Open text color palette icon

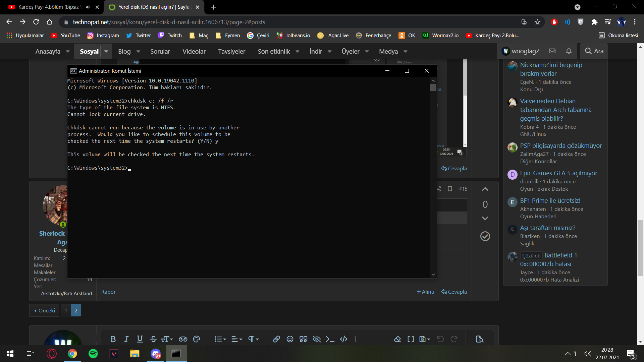[x=197, y=339]
